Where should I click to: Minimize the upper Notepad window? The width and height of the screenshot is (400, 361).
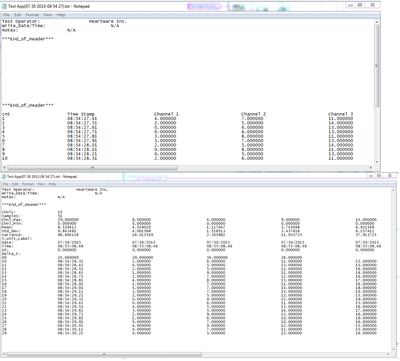coord(350,5)
